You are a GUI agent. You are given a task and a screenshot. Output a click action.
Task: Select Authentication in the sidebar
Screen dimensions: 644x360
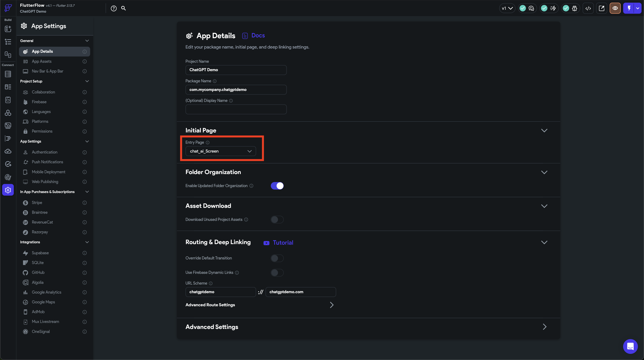coord(44,152)
